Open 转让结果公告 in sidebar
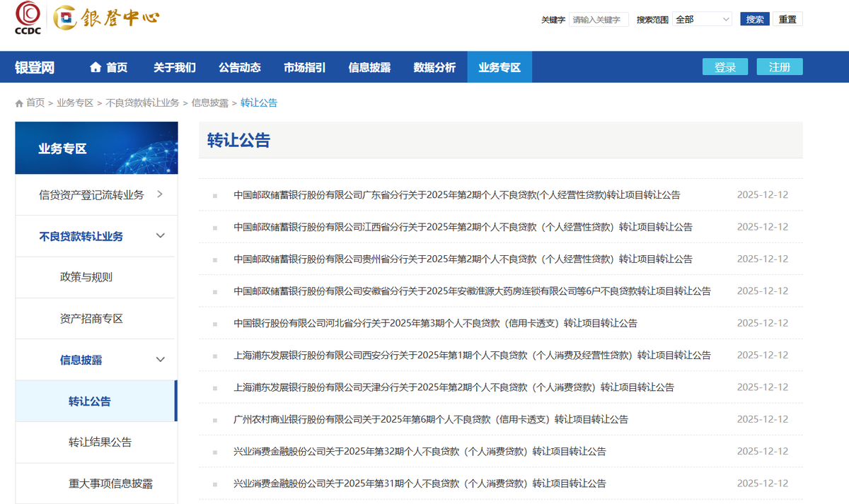The width and height of the screenshot is (849, 504). [100, 443]
